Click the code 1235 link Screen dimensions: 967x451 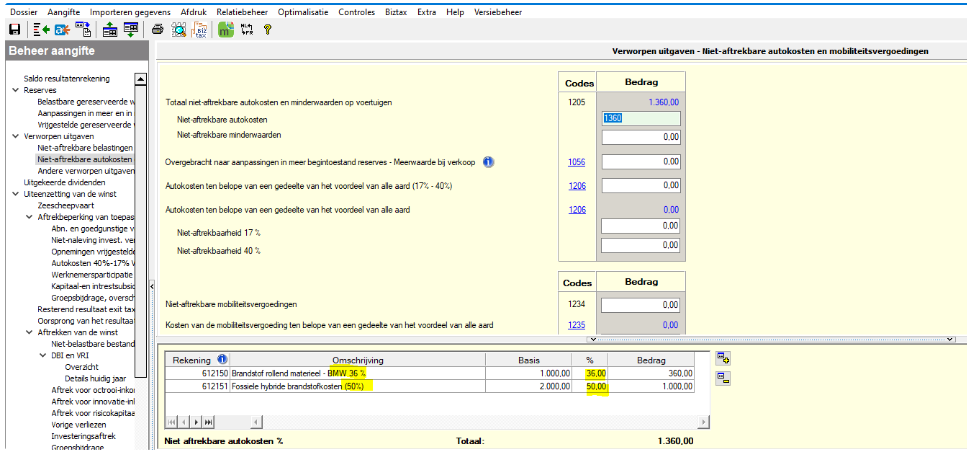tap(576, 325)
